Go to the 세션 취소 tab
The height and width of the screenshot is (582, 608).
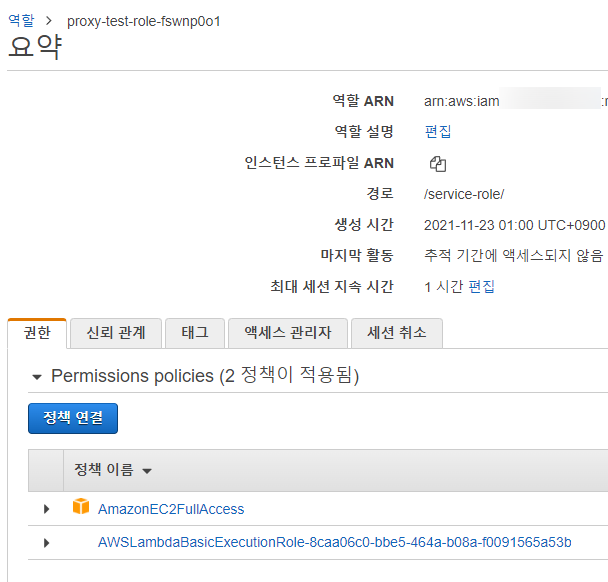tap(396, 333)
